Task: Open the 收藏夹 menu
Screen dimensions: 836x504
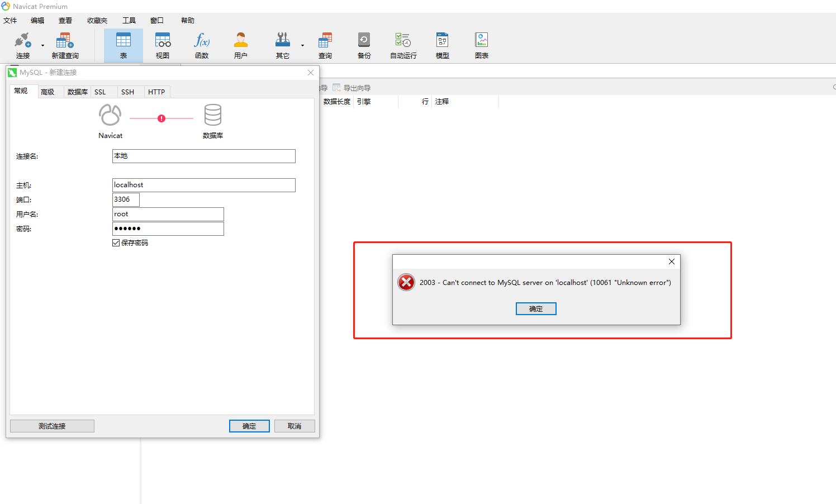Action: (x=97, y=21)
